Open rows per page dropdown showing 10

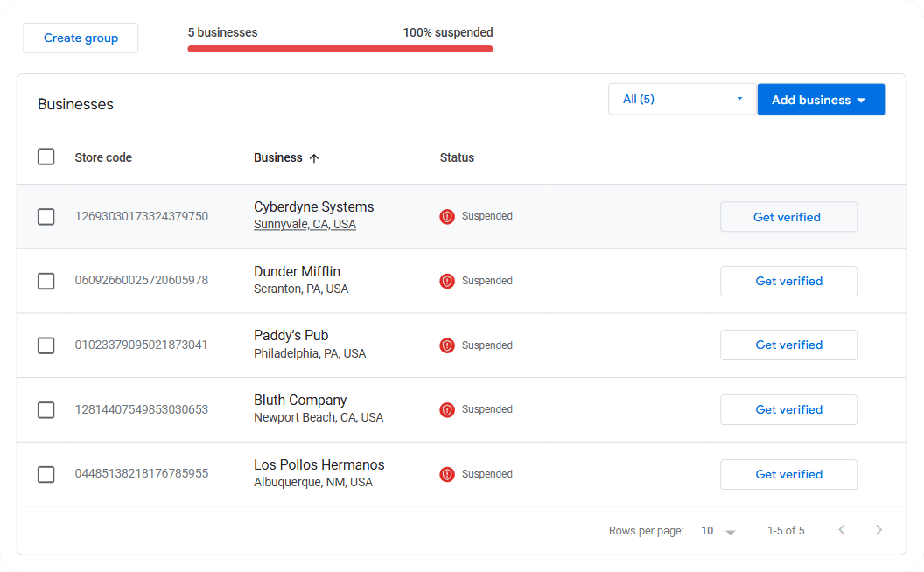tap(717, 531)
